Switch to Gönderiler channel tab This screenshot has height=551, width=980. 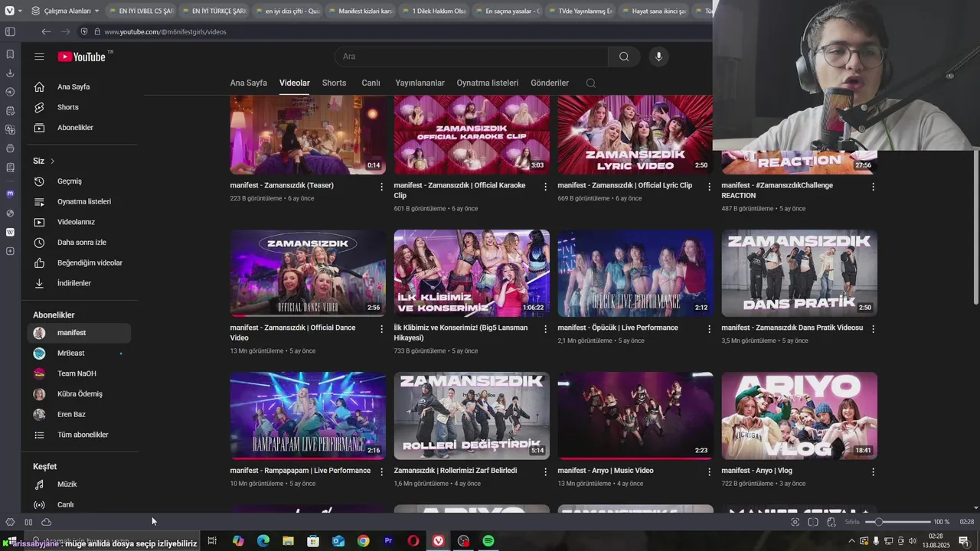coord(550,83)
